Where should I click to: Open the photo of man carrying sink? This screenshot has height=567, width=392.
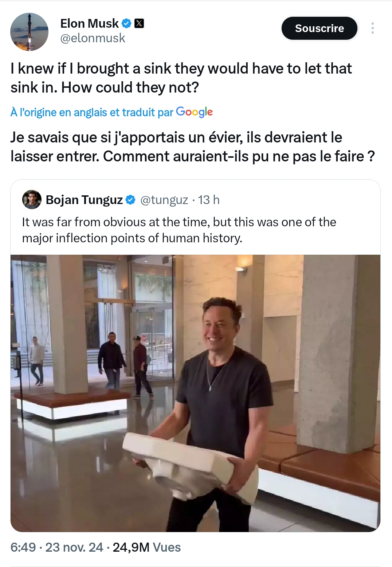(x=195, y=393)
